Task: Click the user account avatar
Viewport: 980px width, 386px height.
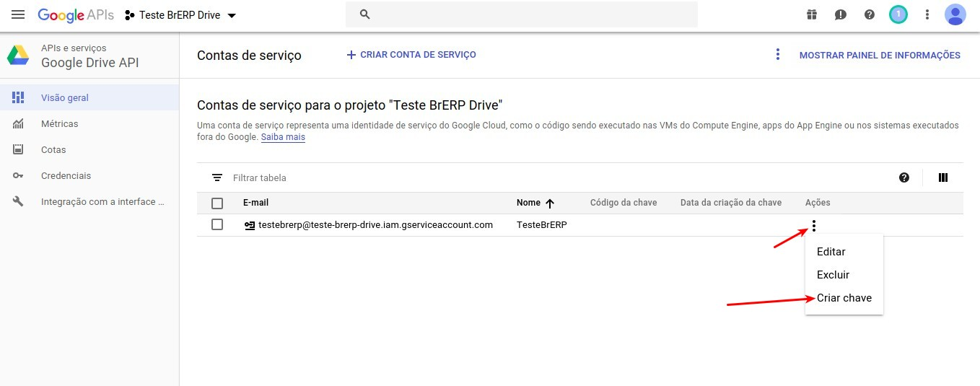Action: click(x=955, y=14)
